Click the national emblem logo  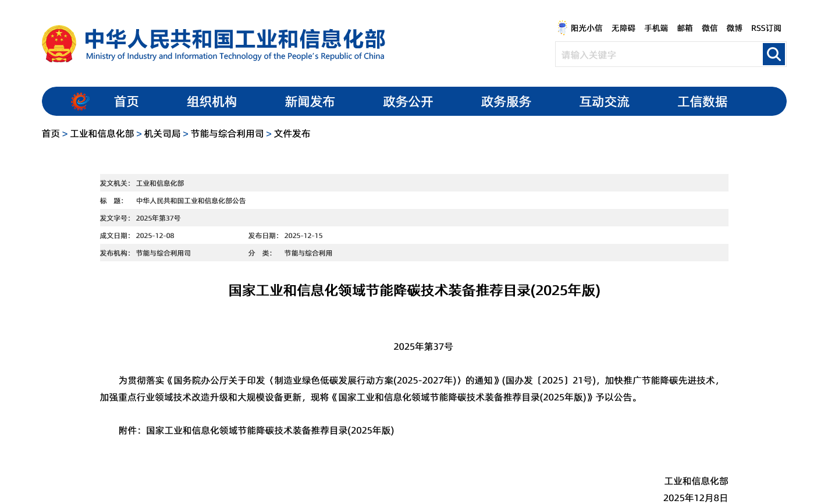point(59,44)
